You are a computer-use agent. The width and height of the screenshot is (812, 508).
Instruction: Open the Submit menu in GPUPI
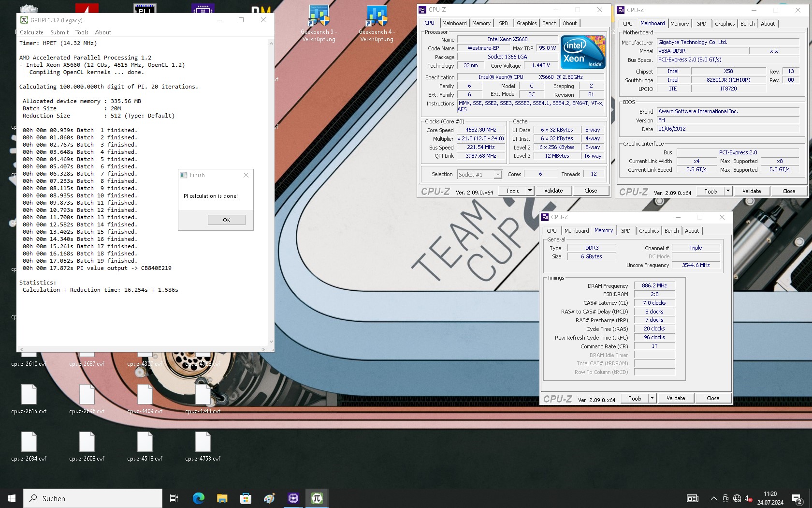pos(59,32)
